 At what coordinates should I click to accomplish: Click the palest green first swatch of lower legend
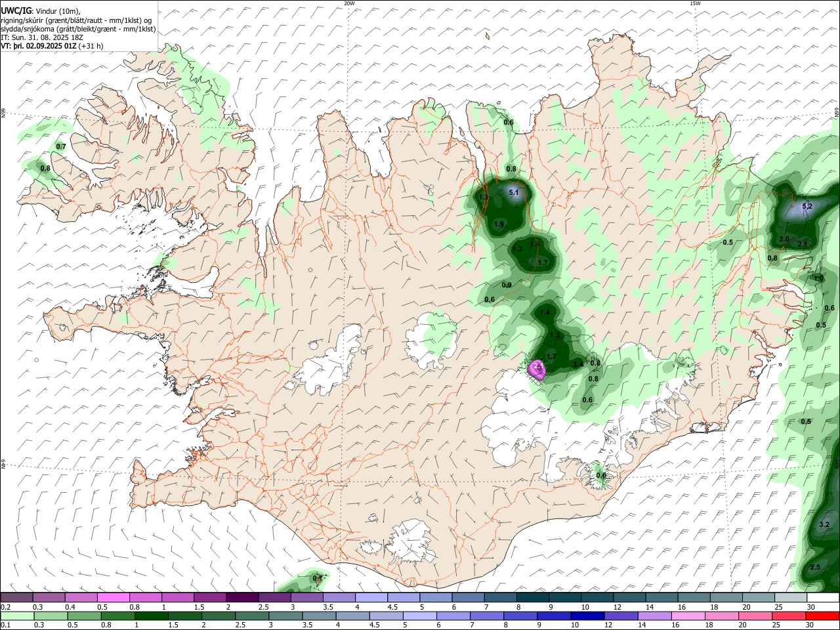click(x=16, y=616)
